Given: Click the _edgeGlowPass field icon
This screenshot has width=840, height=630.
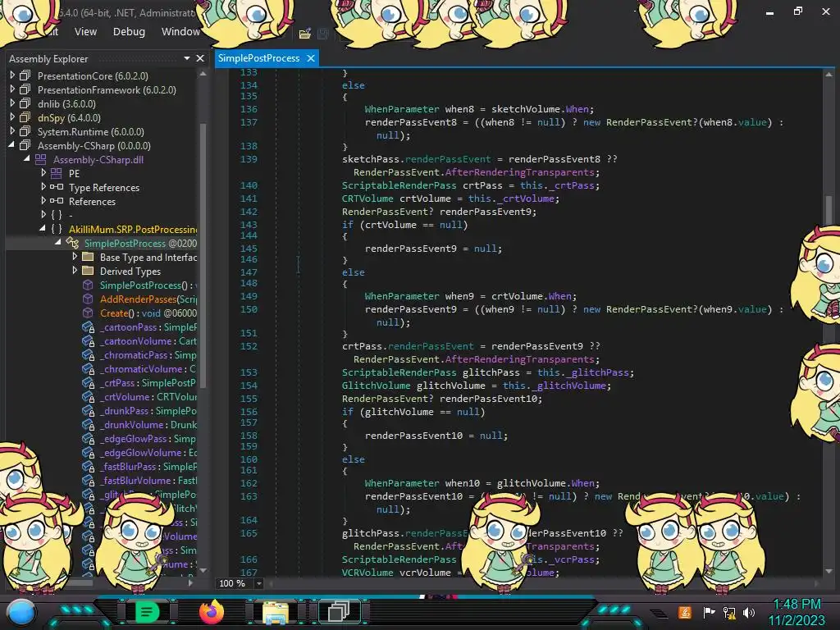Looking at the screenshot, I should click(x=88, y=438).
